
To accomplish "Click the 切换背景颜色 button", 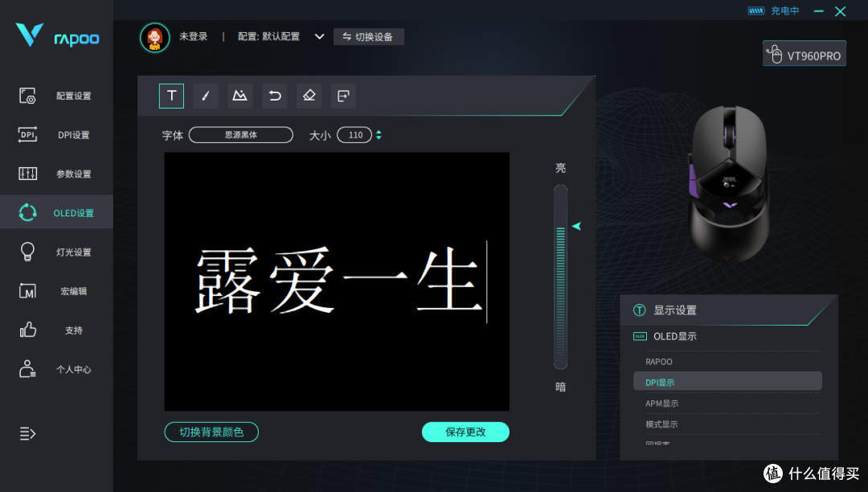I will pos(211,433).
